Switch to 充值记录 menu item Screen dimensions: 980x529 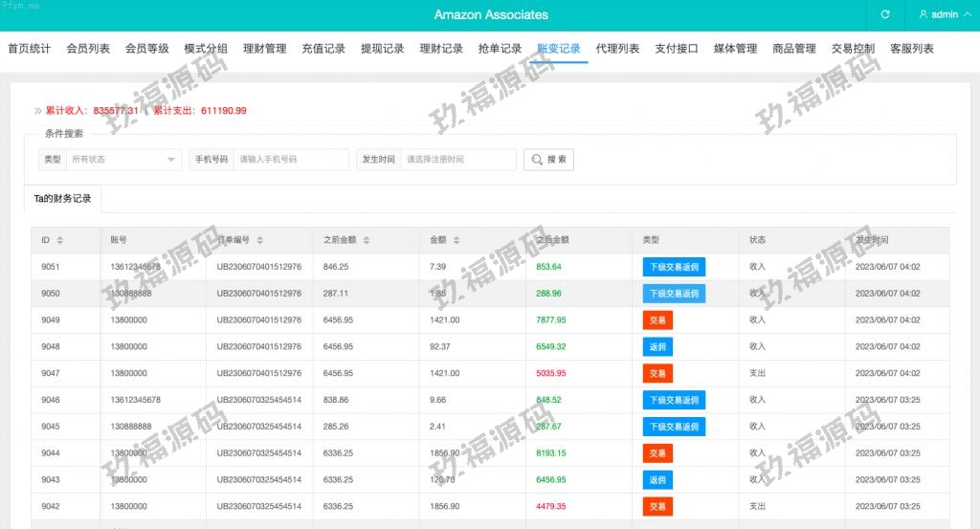tap(323, 49)
